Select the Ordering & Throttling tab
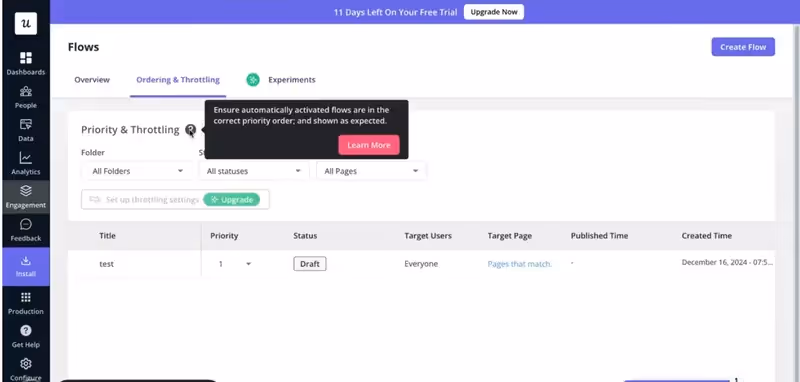 point(178,80)
